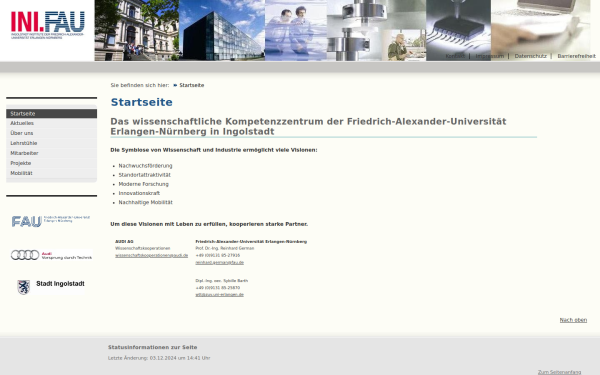This screenshot has height=375, width=600.
Task: Click the glass building header photo
Action: tap(222, 31)
